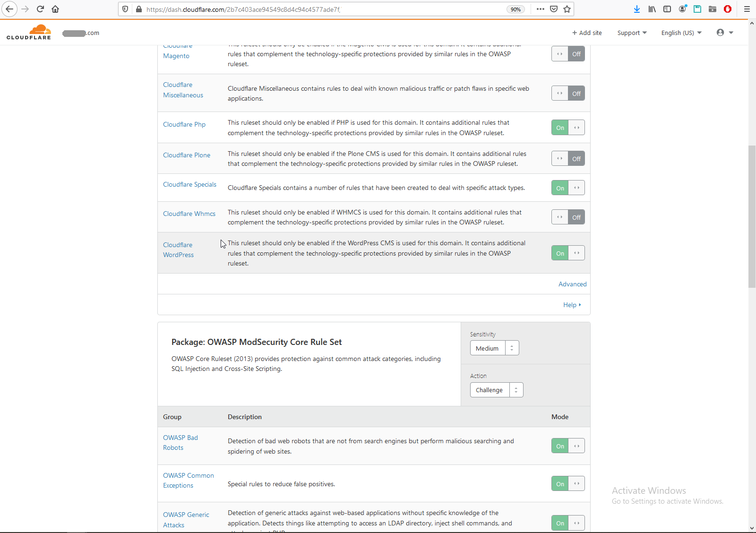The width and height of the screenshot is (756, 533).
Task: Open the page actions three-dot menu
Action: tap(541, 9)
